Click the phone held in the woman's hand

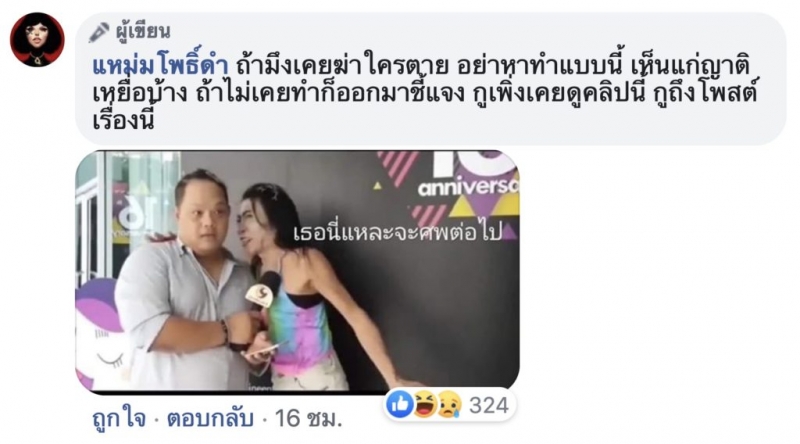click(x=261, y=351)
